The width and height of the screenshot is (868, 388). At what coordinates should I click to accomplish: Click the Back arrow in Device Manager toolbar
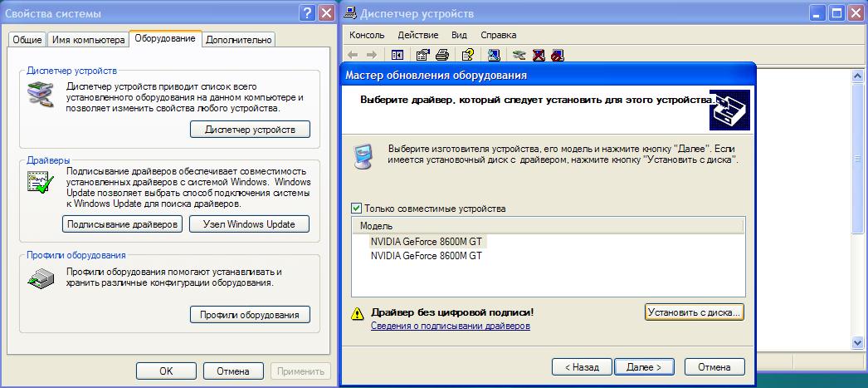click(x=353, y=55)
